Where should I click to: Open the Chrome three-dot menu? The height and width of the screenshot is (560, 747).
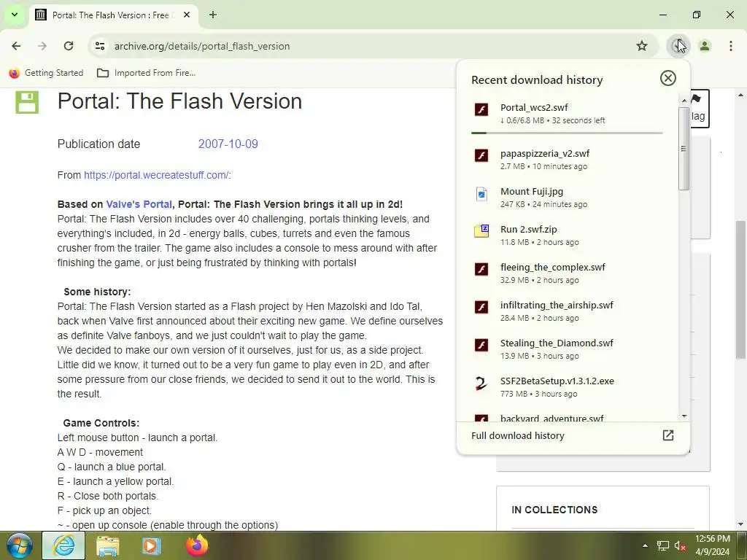(x=730, y=46)
